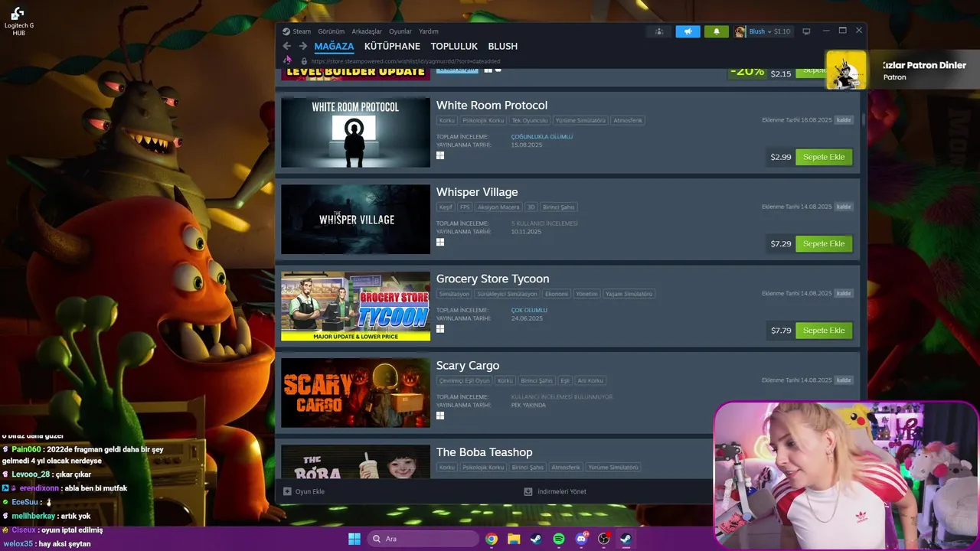Open the Oyunlar menu

(x=400, y=31)
